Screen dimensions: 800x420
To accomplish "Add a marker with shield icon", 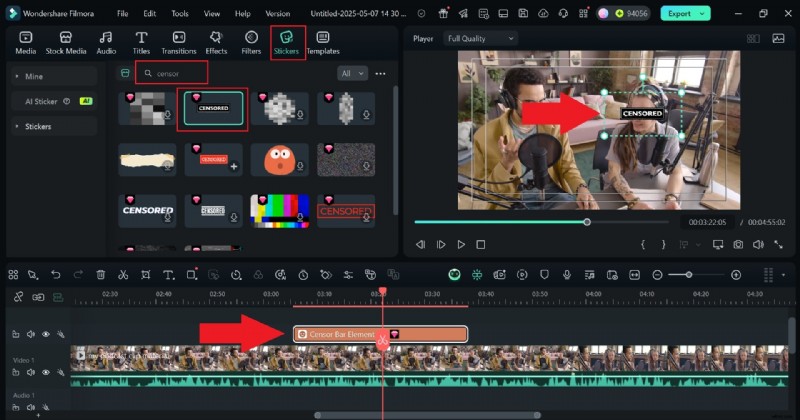I will [x=544, y=275].
